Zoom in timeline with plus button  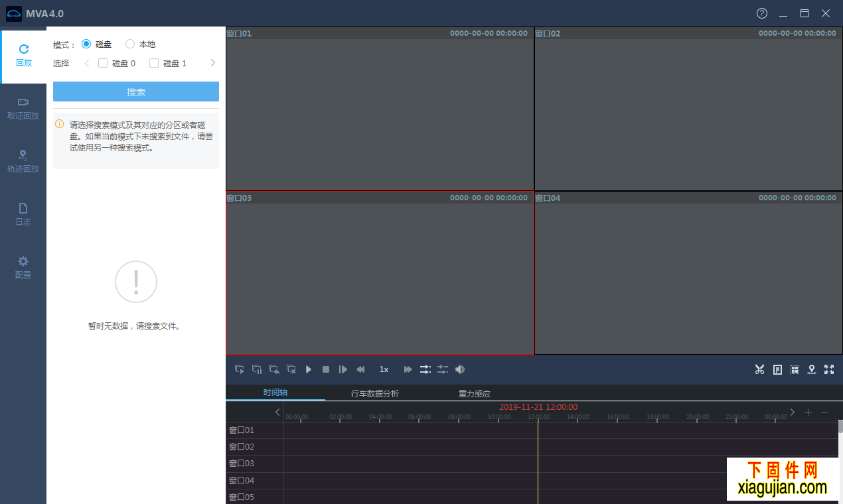808,412
